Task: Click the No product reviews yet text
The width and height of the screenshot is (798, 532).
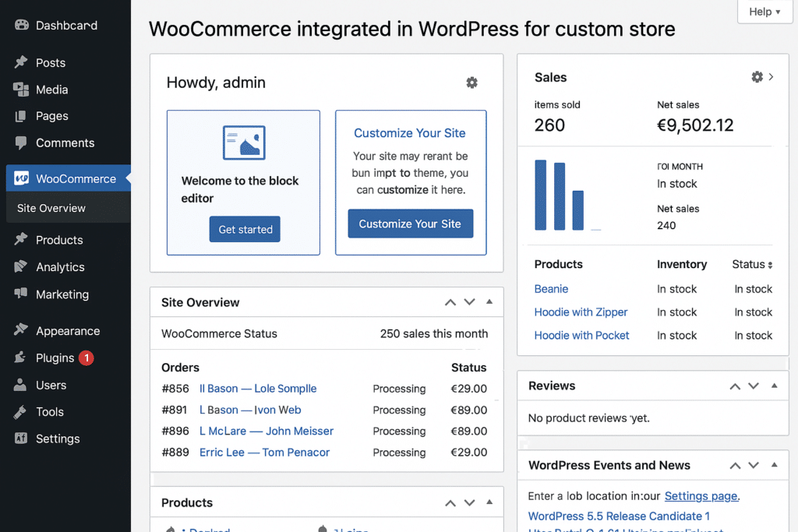Action: [x=589, y=418]
